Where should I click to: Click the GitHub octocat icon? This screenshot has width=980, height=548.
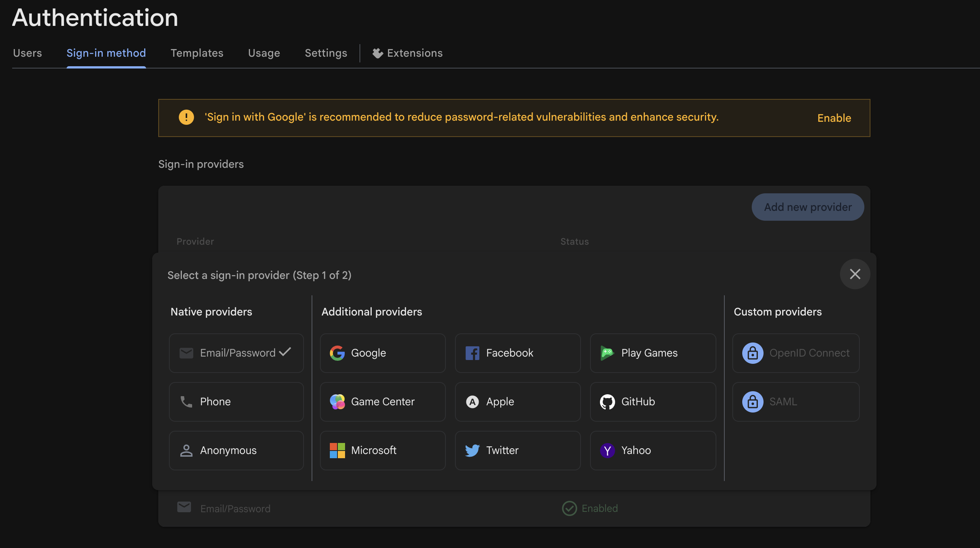[607, 402]
